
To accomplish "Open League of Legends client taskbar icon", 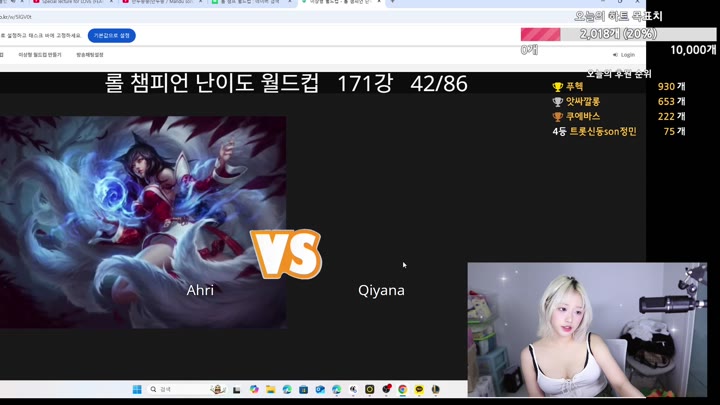I will coord(436,389).
